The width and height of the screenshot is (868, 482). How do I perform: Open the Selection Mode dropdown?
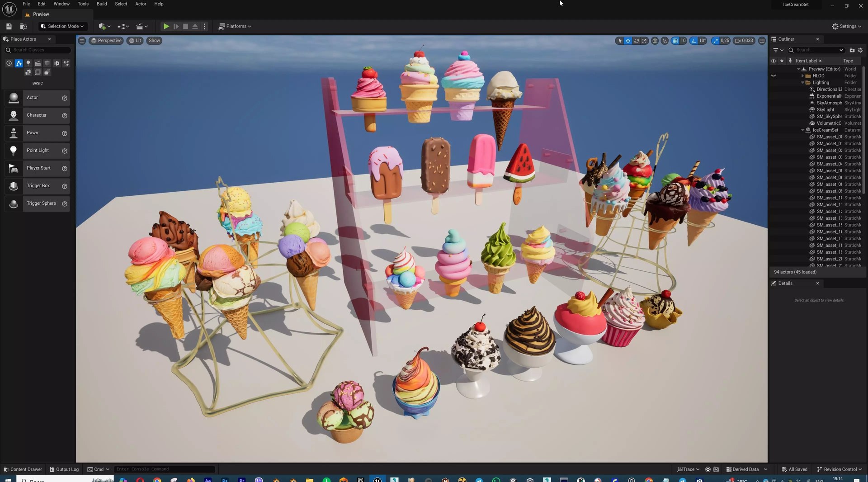[x=62, y=26]
